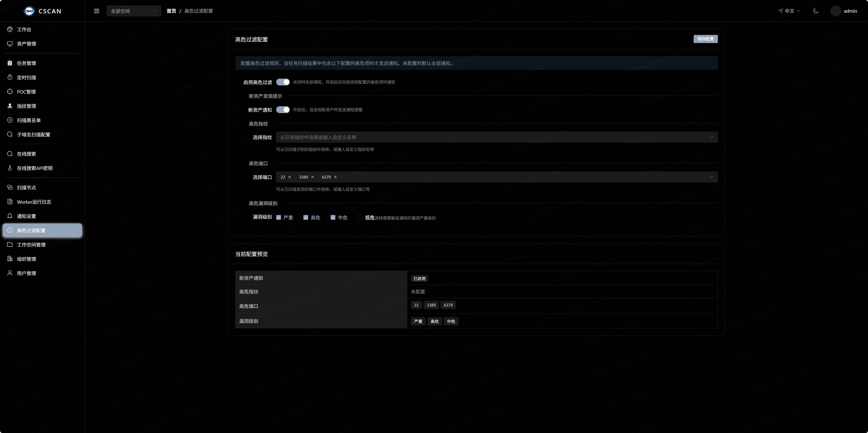Click the 任务管理 clipboard icon
The width and height of the screenshot is (868, 433).
pos(10,63)
